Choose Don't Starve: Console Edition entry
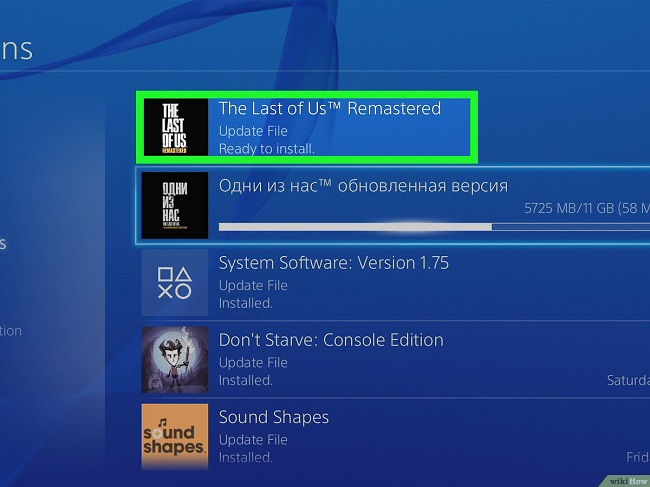The width and height of the screenshot is (650, 487). (x=395, y=360)
